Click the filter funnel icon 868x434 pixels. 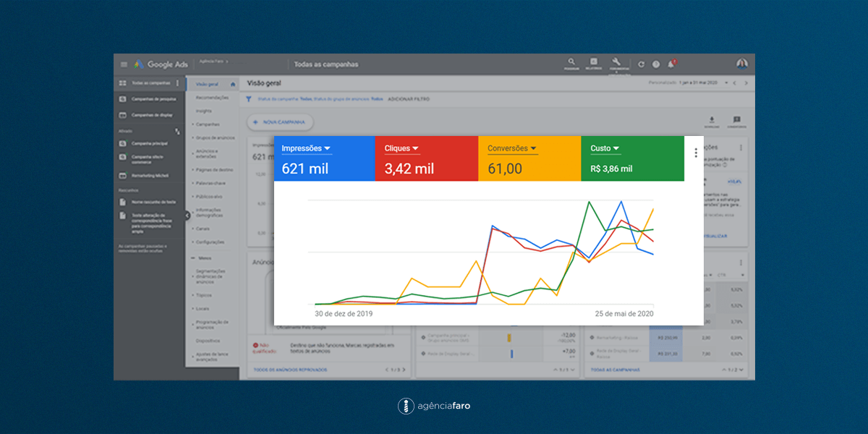[x=249, y=98]
